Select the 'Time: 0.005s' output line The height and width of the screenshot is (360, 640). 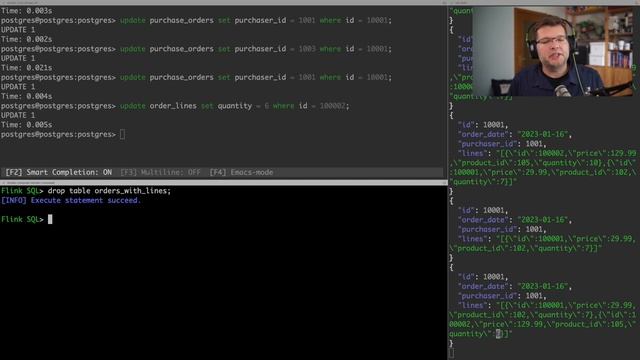(27, 125)
